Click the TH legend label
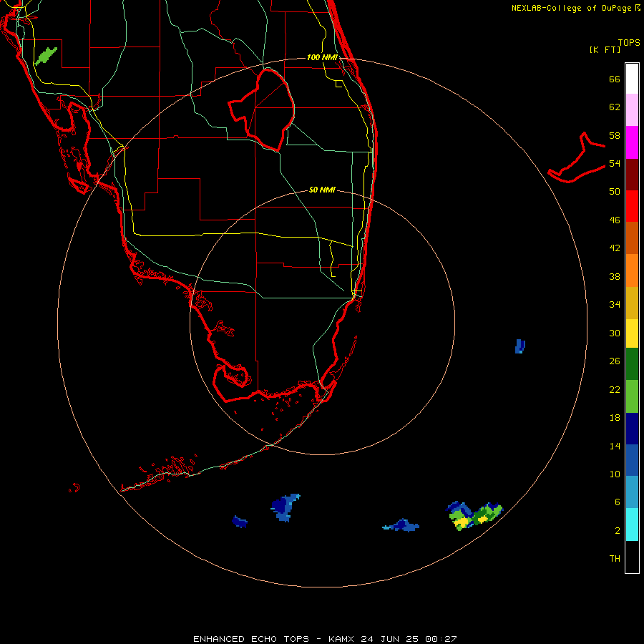The image size is (644, 644). [615, 559]
